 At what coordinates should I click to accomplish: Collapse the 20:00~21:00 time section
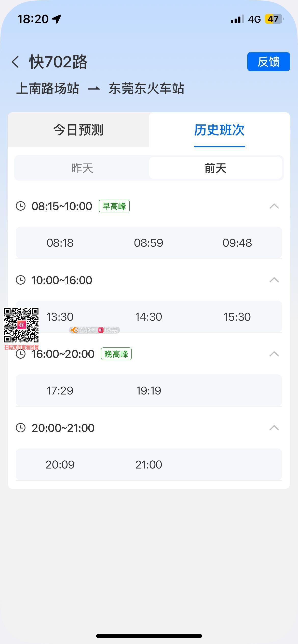[274, 428]
